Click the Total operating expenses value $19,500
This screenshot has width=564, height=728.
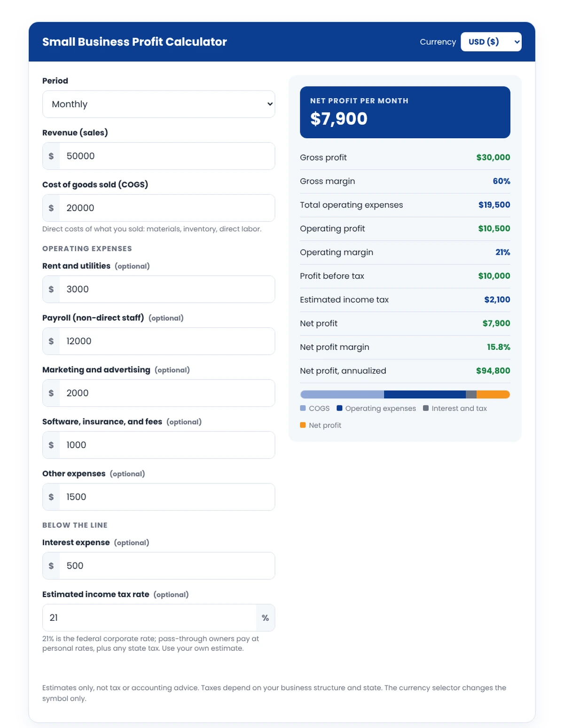[x=494, y=205]
